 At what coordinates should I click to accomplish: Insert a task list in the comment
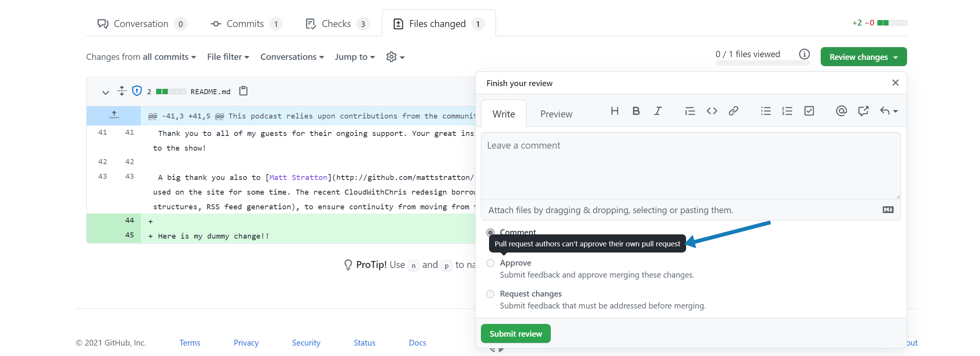[x=809, y=111]
